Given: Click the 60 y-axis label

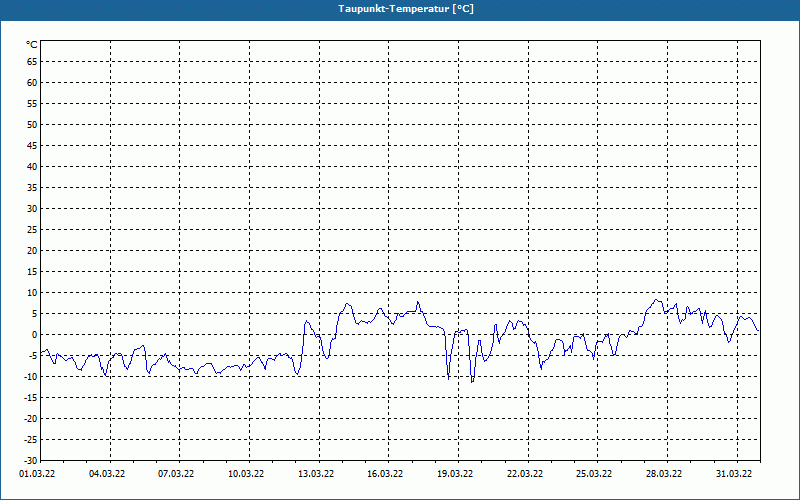Looking at the screenshot, I should pos(32,83).
